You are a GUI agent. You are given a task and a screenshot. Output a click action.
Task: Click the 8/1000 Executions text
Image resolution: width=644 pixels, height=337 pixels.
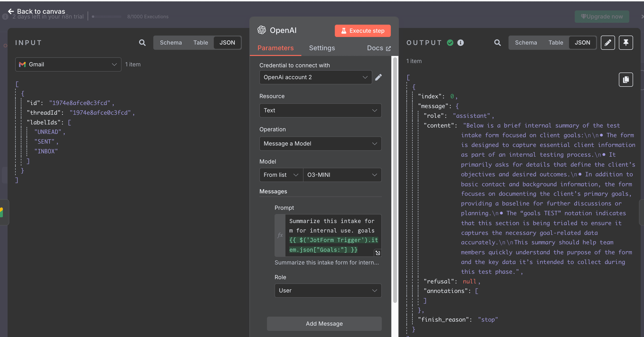[148, 17]
